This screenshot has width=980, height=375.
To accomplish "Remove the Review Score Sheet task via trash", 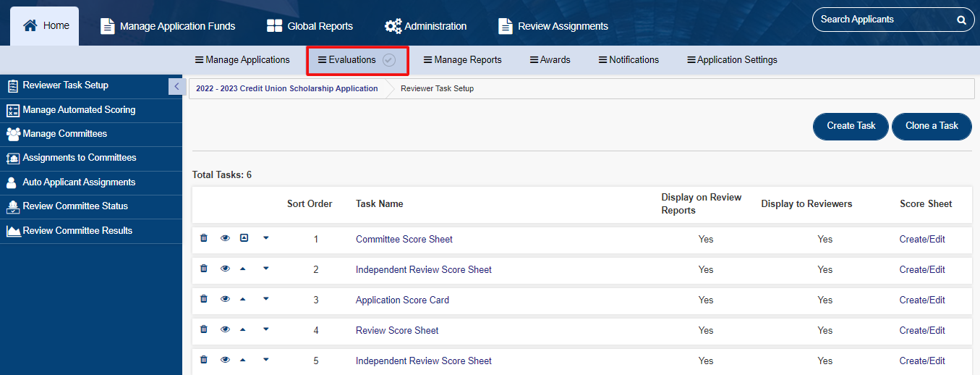I will (x=204, y=329).
